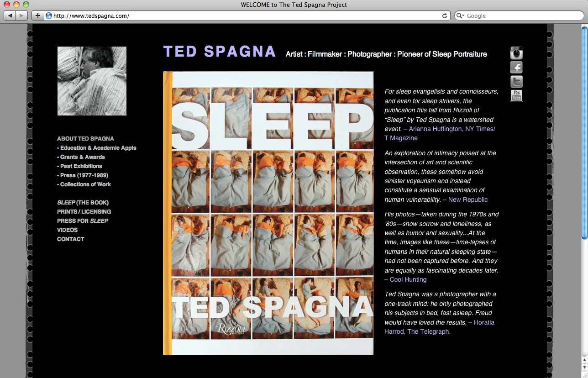
Task: Open the Twitter social icon
Action: (516, 82)
